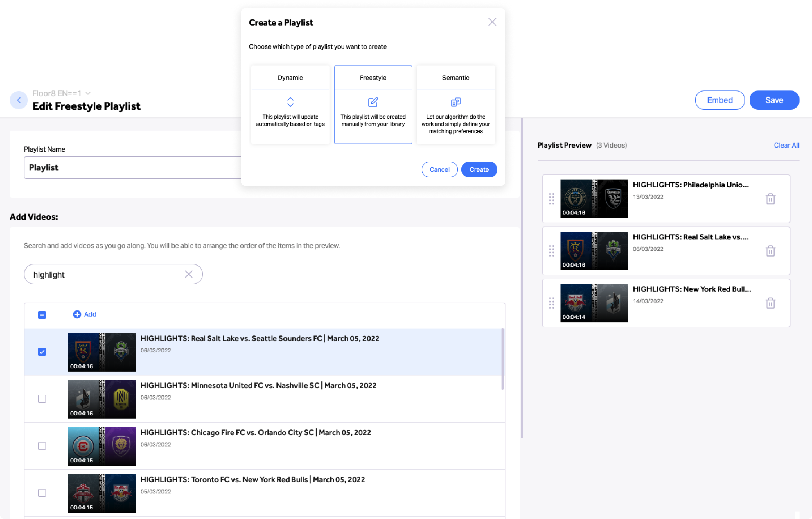This screenshot has width=812, height=519.
Task: Open the Embed button in the header
Action: click(x=720, y=100)
